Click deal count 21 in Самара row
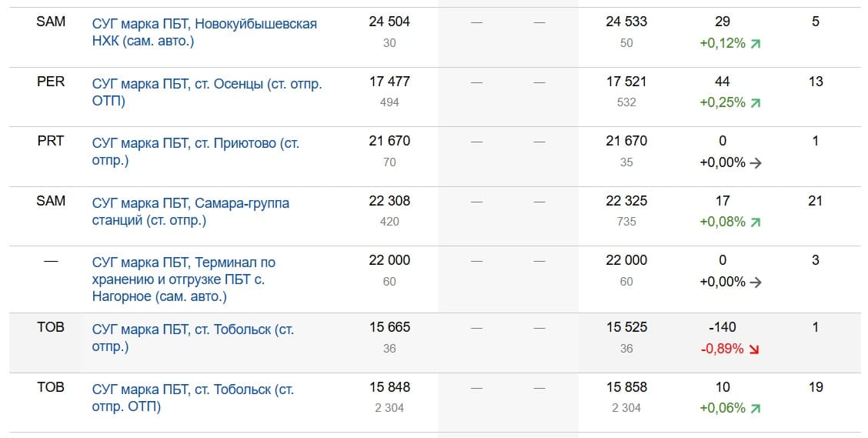This screenshot has width=868, height=438. point(816,201)
